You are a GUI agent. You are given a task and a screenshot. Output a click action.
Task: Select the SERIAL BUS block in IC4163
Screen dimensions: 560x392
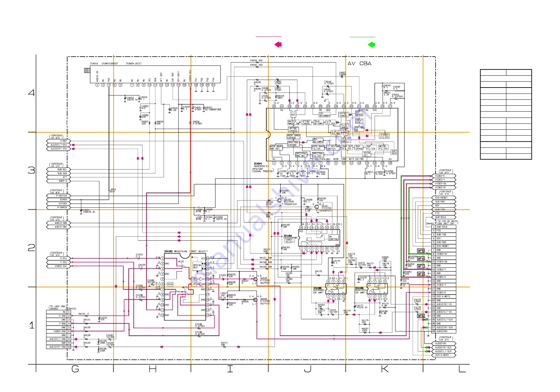[197, 266]
